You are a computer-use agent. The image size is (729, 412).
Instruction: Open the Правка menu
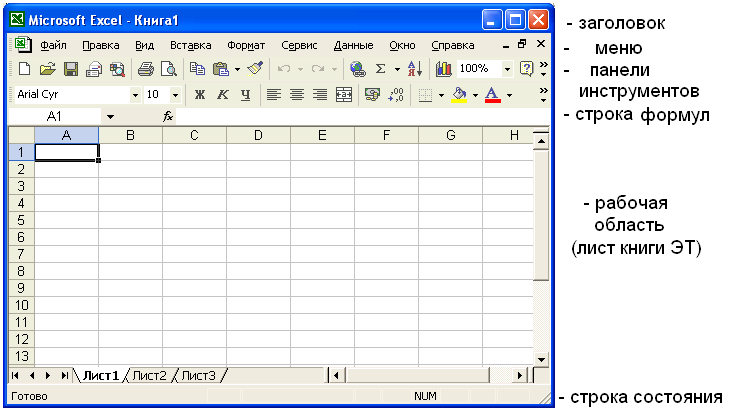pyautogui.click(x=100, y=46)
